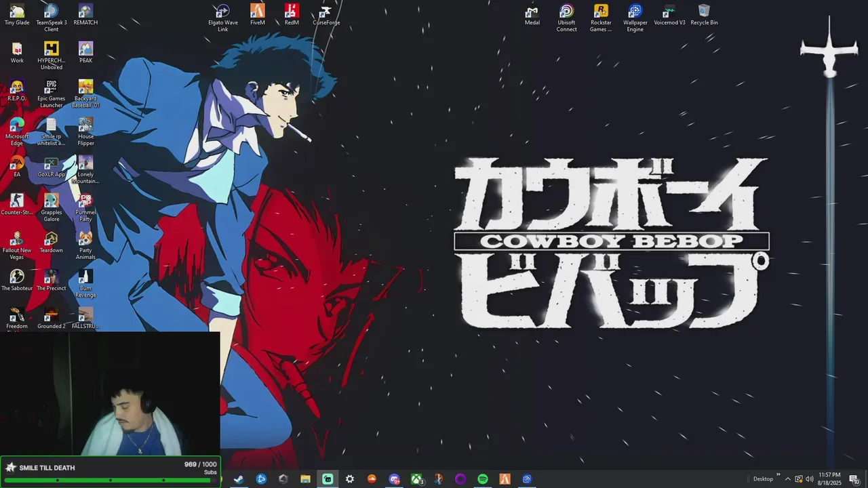Open the notification center
The width and height of the screenshot is (868, 488).
click(x=854, y=479)
